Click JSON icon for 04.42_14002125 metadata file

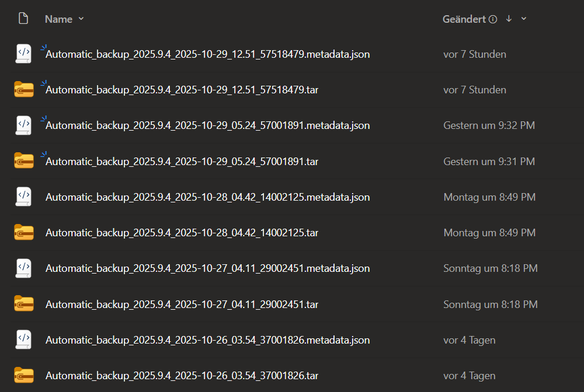(23, 197)
